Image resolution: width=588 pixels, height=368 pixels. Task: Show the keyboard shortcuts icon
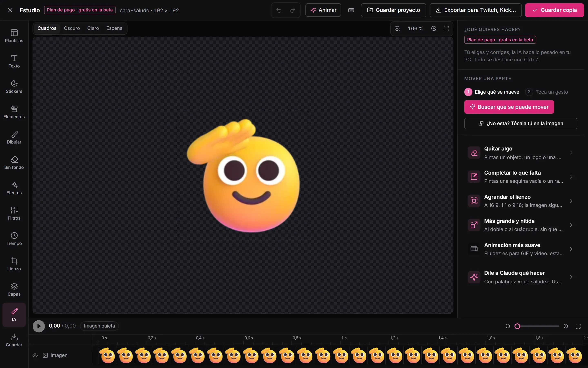tap(351, 10)
